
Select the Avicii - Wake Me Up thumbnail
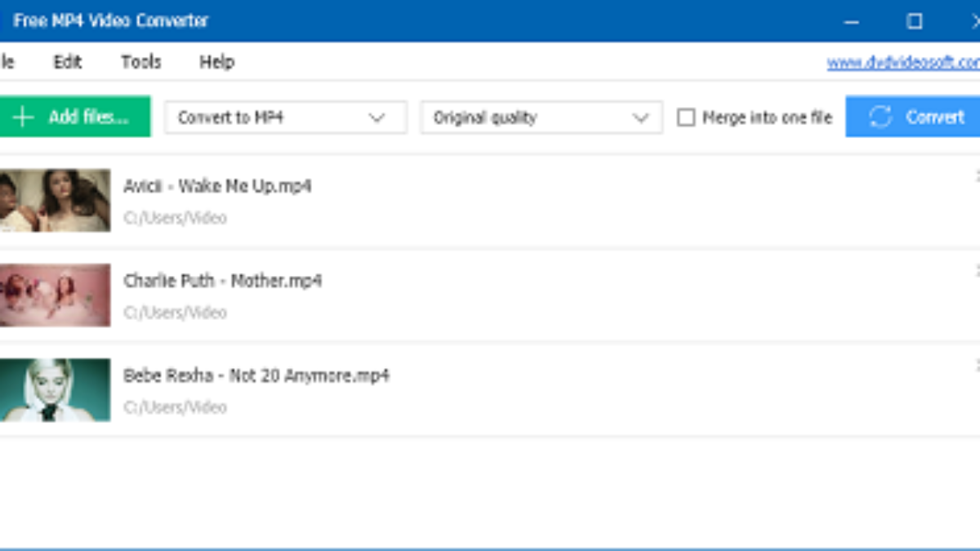tap(55, 200)
